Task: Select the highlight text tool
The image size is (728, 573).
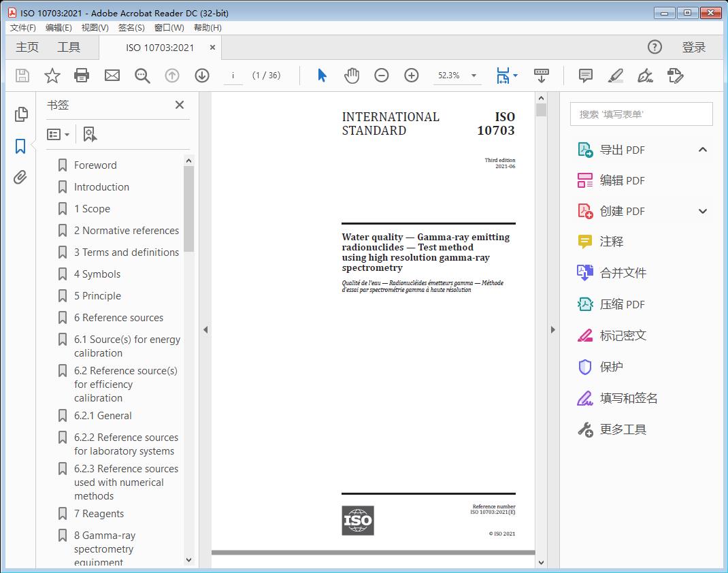Action: [615, 76]
